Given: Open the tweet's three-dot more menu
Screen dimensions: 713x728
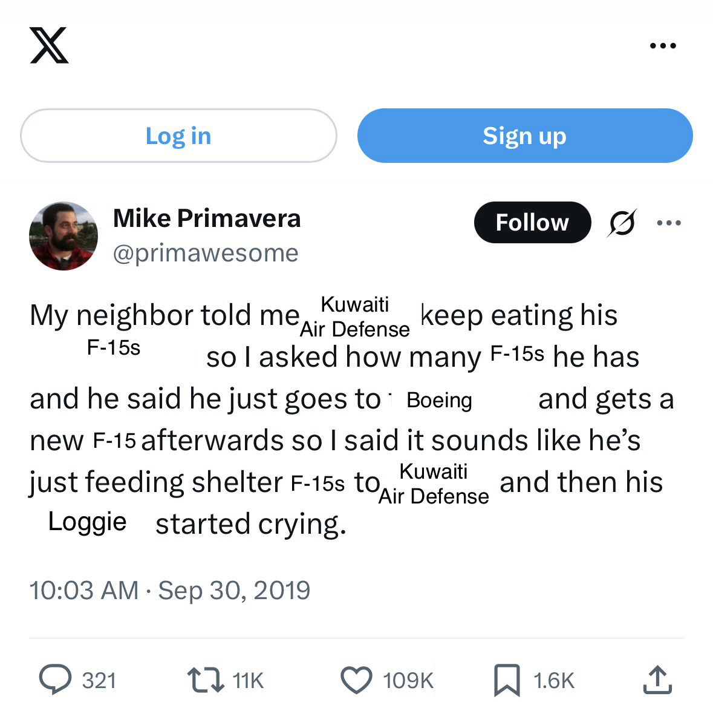Looking at the screenshot, I should [669, 223].
